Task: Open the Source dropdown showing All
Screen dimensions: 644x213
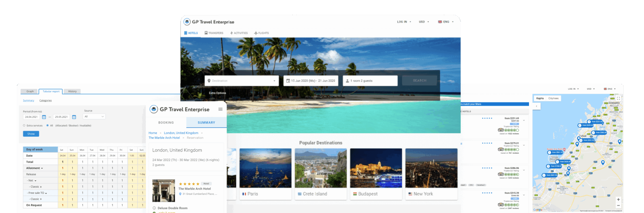Action: pyautogui.click(x=94, y=117)
